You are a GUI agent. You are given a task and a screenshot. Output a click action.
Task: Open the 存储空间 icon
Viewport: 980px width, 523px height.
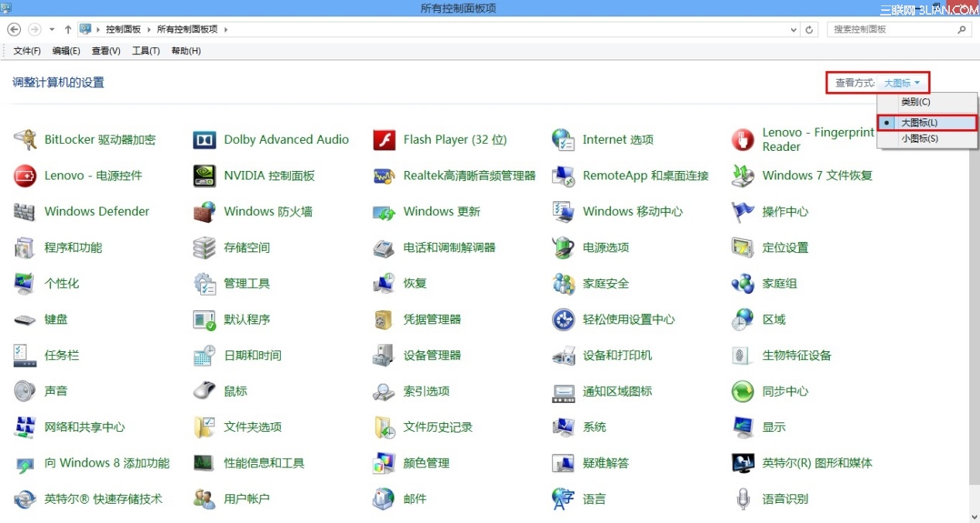[x=204, y=248]
